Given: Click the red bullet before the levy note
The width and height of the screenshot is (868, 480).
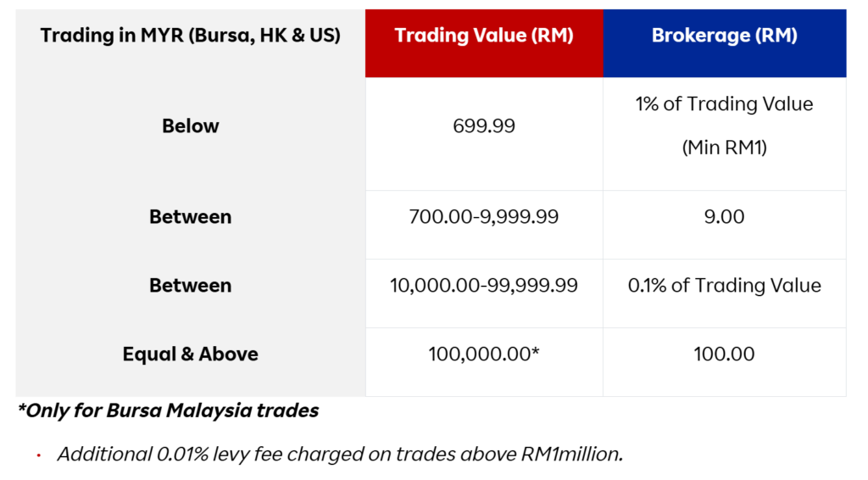Looking at the screenshot, I should (x=39, y=455).
